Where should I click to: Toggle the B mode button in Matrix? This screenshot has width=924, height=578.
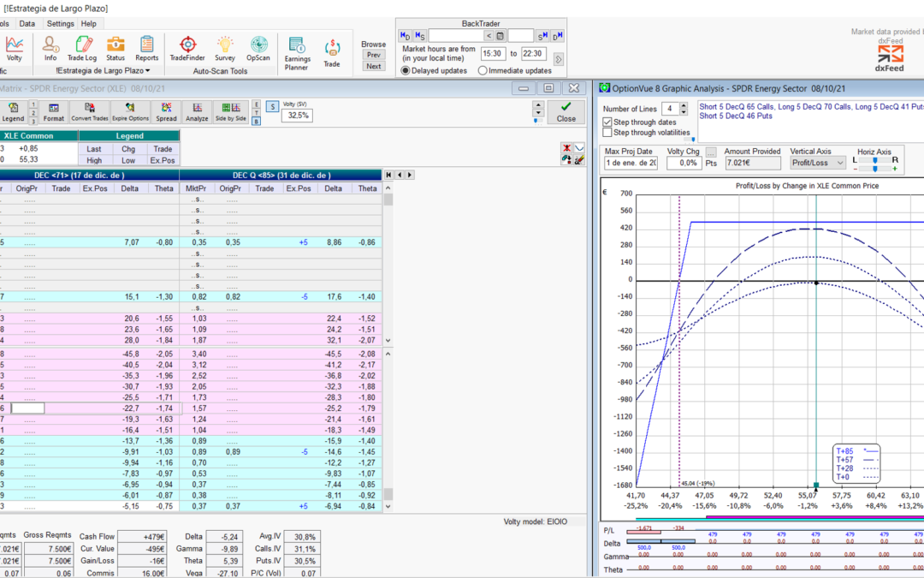pyautogui.click(x=257, y=122)
